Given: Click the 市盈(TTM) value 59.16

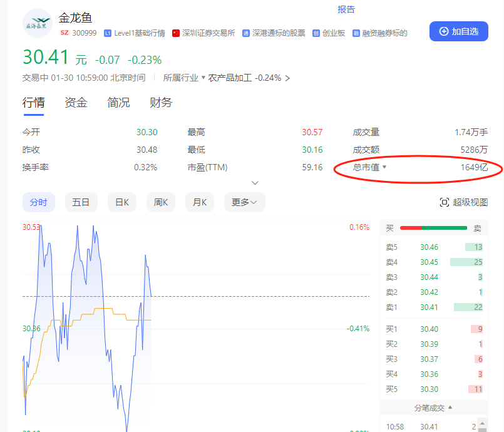Looking at the screenshot, I should (312, 167).
